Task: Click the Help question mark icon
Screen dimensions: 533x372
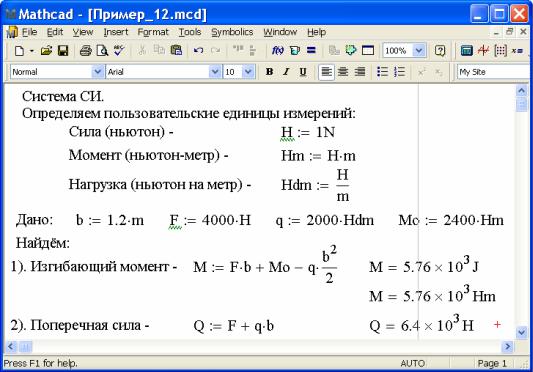Action: (x=440, y=51)
